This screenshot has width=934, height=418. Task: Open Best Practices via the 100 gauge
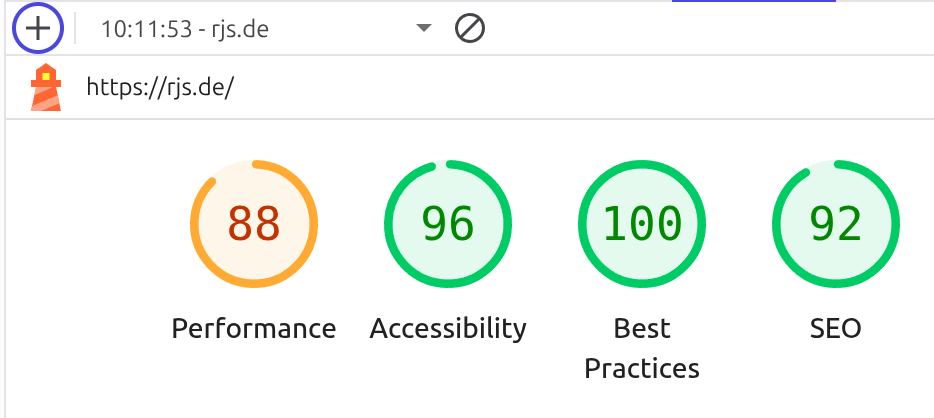pyautogui.click(x=642, y=224)
